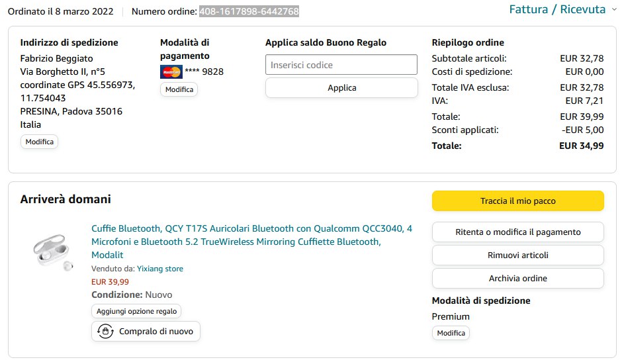Click Modifica under shipping address
Image resolution: width=622 pixels, height=364 pixels.
(39, 142)
